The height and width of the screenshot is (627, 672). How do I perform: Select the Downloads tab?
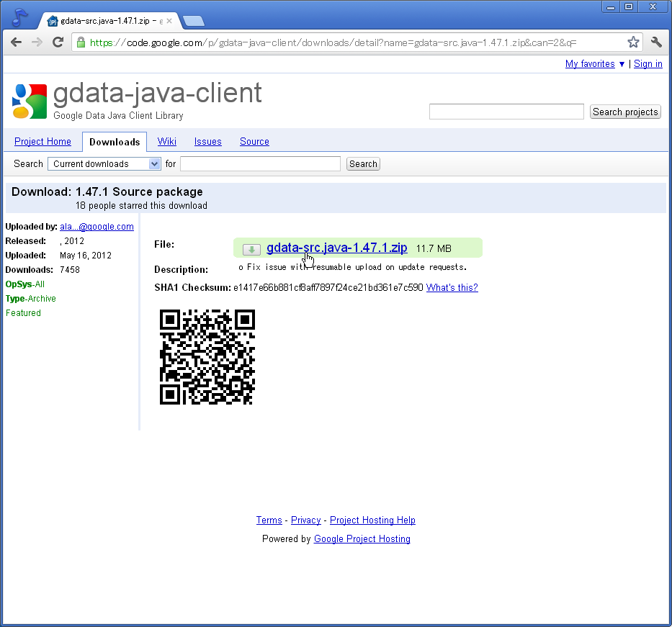[115, 142]
